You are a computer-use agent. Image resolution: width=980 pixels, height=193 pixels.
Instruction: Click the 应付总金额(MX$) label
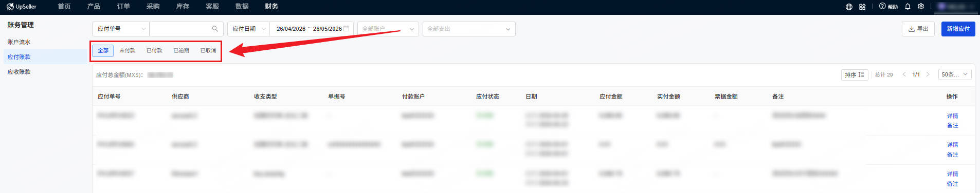119,75
